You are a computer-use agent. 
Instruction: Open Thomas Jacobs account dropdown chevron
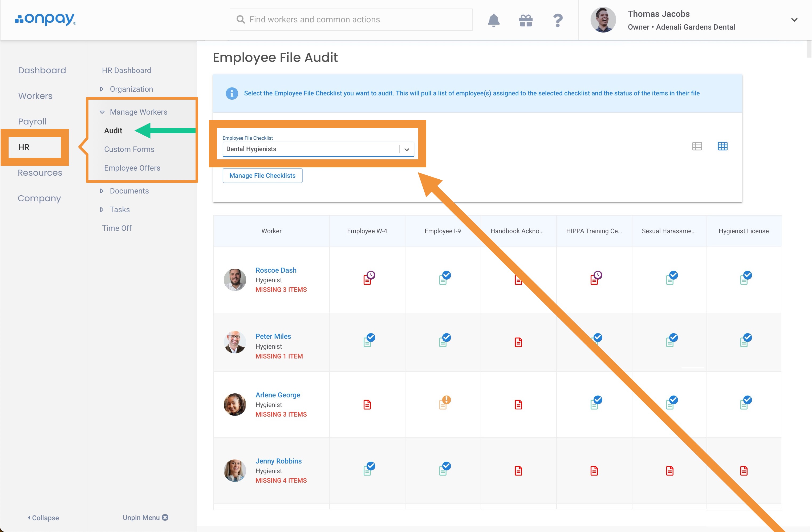point(794,20)
